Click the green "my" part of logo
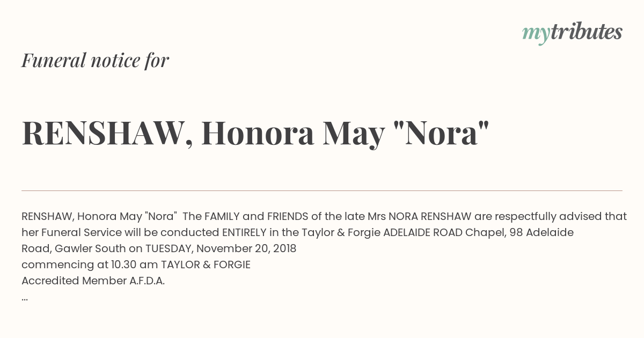 tap(536, 34)
